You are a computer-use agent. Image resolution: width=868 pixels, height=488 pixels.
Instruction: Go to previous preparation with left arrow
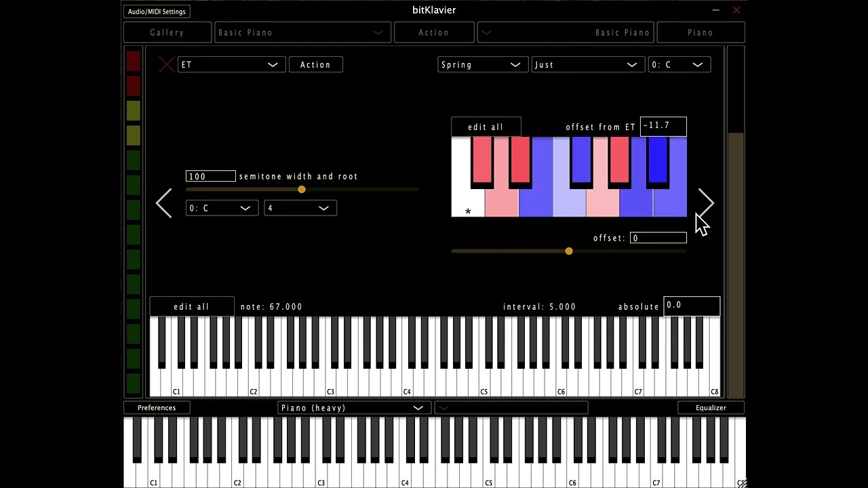coord(163,203)
